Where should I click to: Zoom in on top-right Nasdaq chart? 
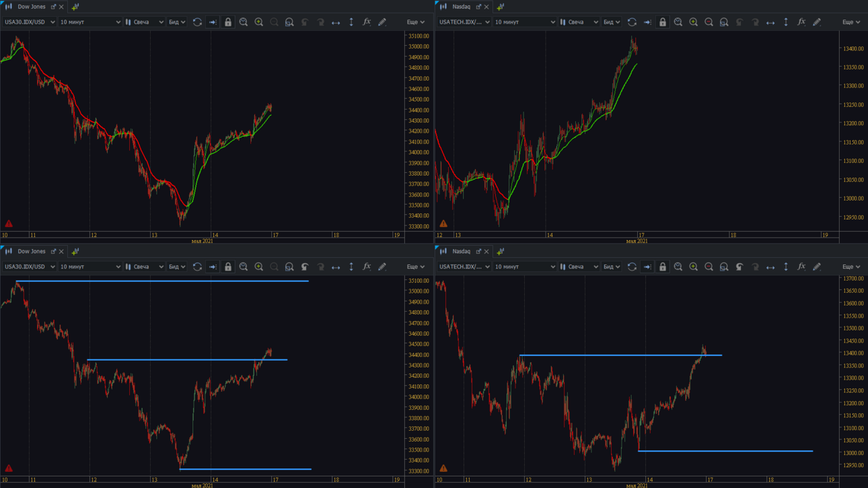click(x=694, y=22)
